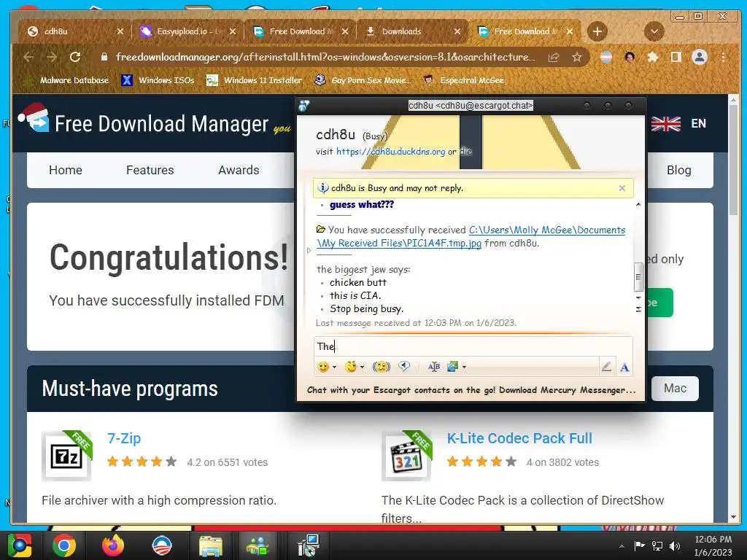Click the browser forward arrow

click(52, 57)
